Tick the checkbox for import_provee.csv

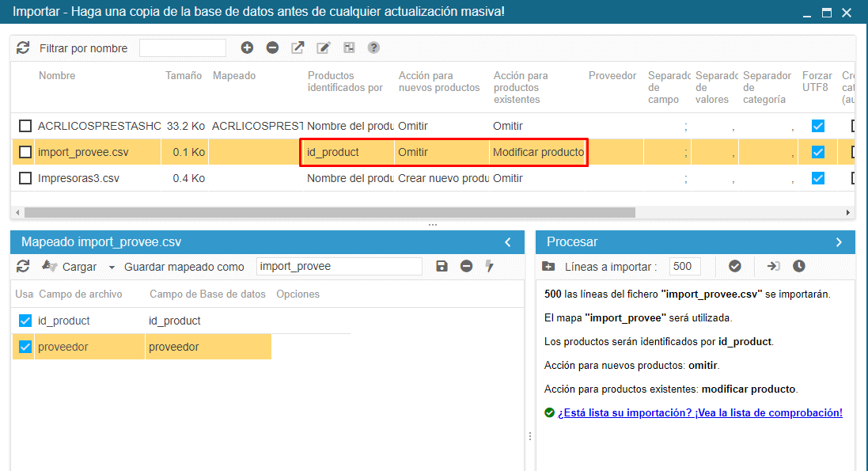(25, 152)
